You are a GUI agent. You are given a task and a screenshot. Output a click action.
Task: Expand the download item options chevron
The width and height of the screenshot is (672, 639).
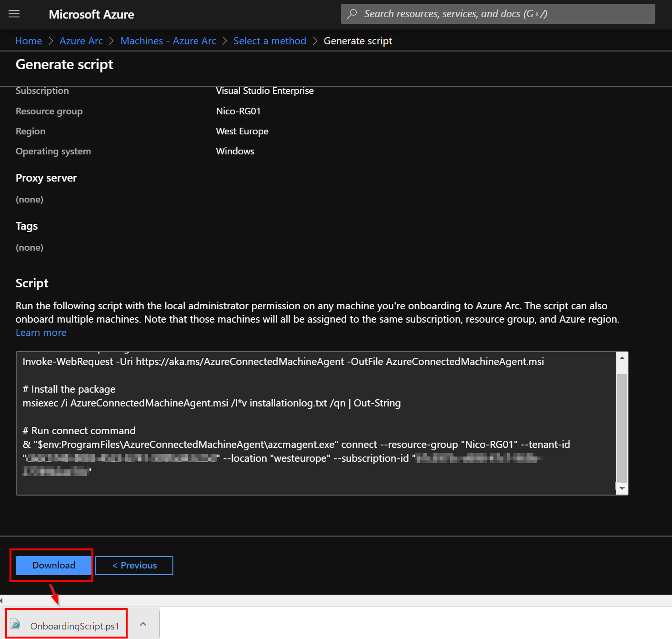(x=143, y=624)
